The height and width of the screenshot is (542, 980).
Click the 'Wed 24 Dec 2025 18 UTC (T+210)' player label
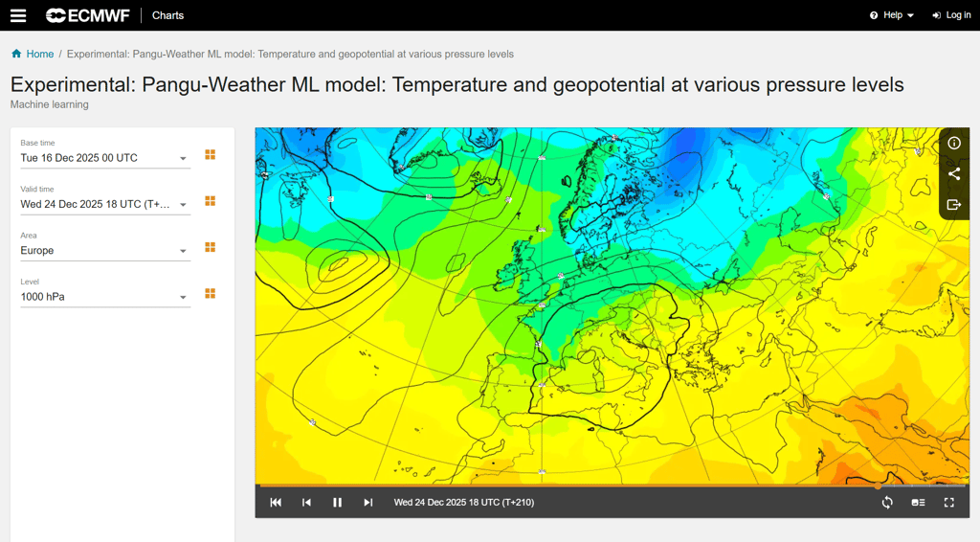coord(464,503)
